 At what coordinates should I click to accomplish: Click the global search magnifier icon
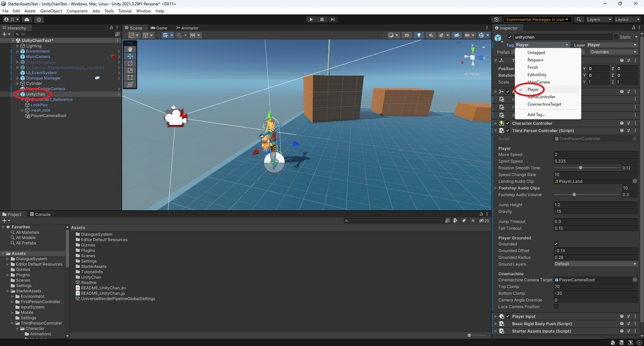[x=579, y=19]
